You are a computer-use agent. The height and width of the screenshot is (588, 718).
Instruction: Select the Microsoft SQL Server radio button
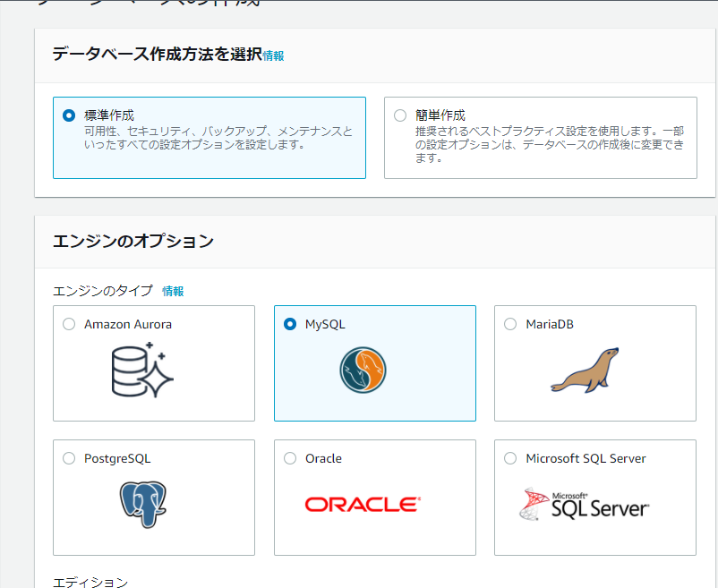tap(510, 458)
